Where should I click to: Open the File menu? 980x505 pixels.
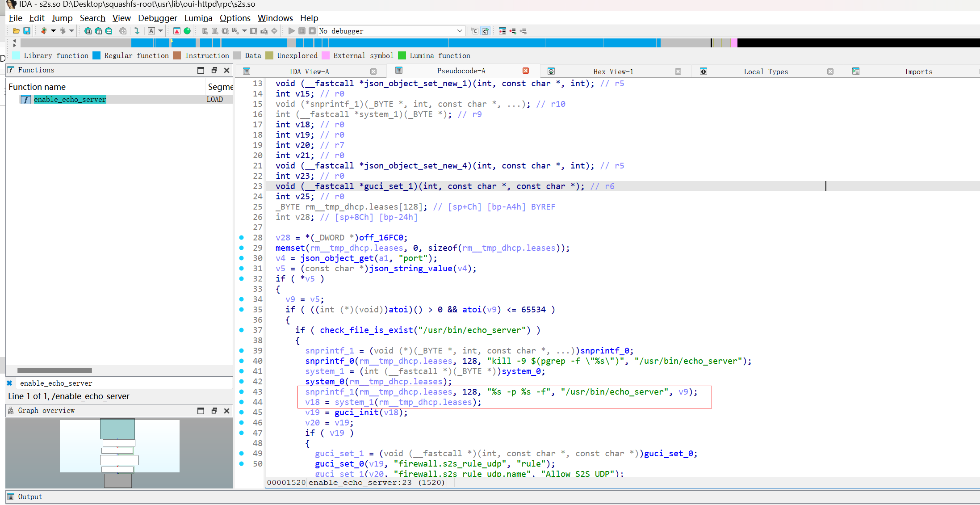click(x=16, y=18)
